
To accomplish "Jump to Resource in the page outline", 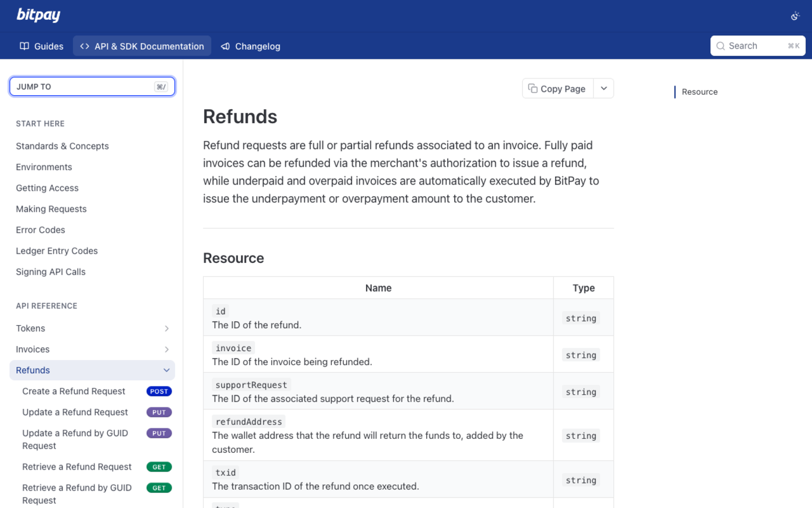I will tap(699, 92).
